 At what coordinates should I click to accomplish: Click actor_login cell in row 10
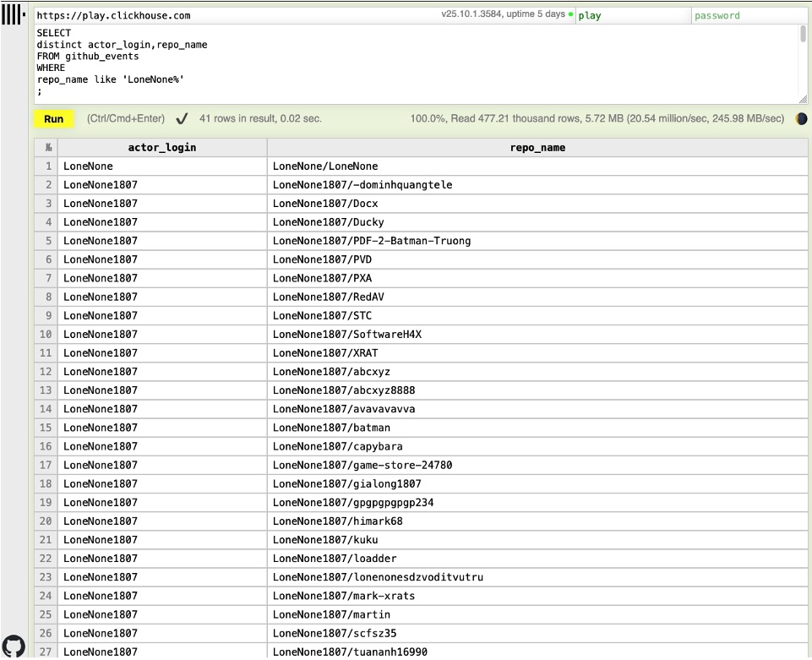tap(162, 334)
